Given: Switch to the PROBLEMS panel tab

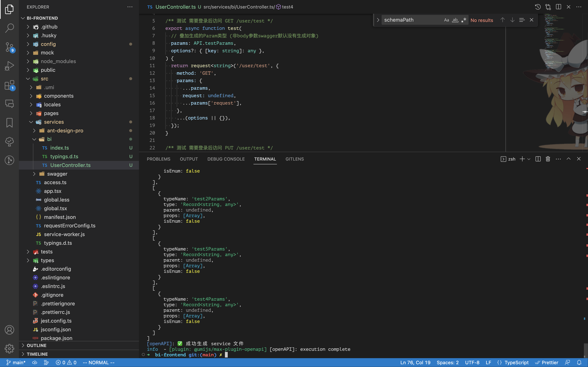Looking at the screenshot, I should point(158,159).
